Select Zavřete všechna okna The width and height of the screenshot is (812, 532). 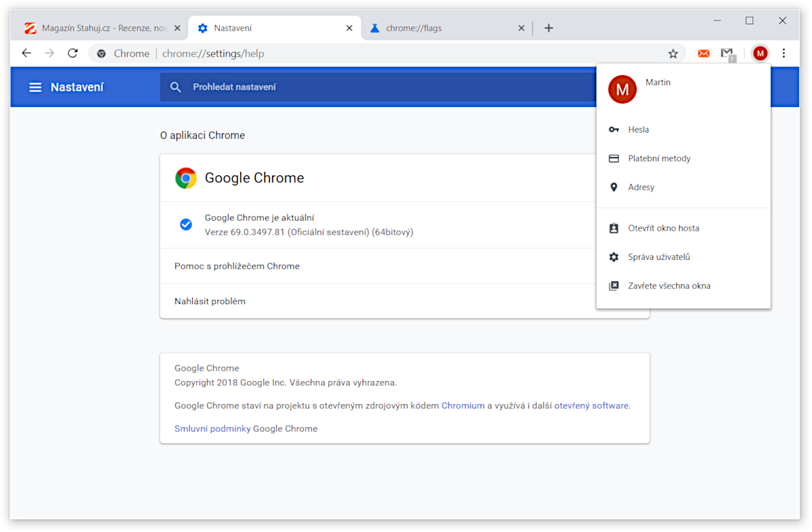[683, 286]
